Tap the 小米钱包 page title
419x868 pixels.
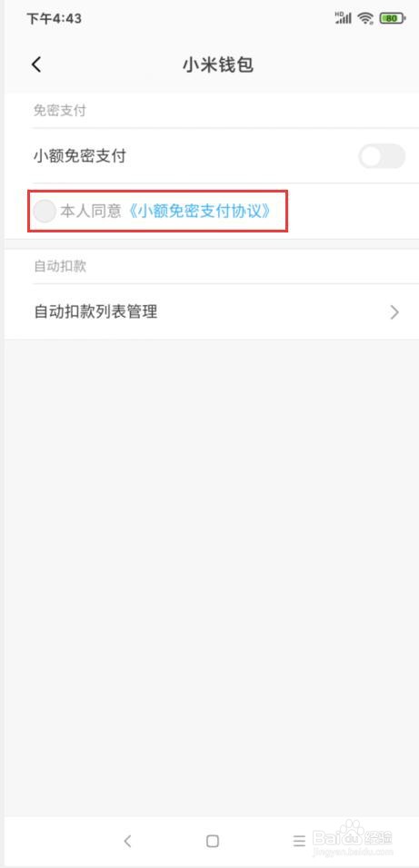click(218, 65)
